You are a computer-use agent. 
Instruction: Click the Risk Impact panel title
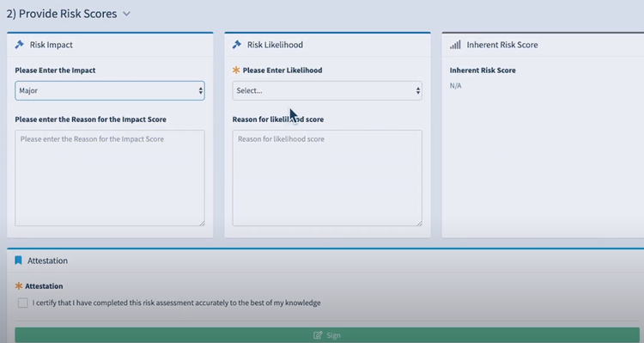tap(51, 45)
